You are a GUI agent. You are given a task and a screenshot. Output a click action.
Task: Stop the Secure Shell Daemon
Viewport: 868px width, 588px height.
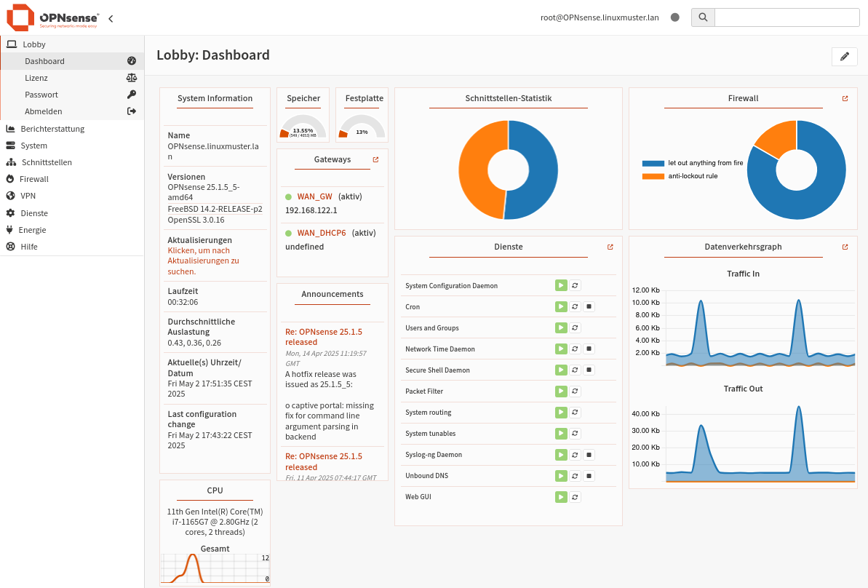(589, 370)
